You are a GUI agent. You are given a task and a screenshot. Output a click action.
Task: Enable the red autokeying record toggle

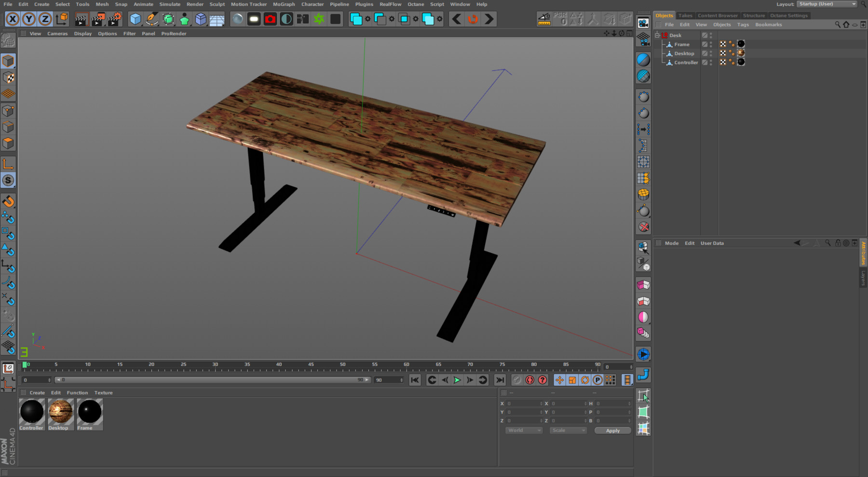click(529, 380)
